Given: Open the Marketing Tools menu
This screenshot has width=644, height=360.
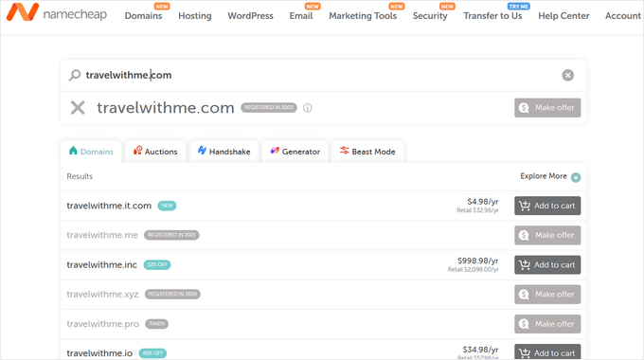Looking at the screenshot, I should coord(363,15).
